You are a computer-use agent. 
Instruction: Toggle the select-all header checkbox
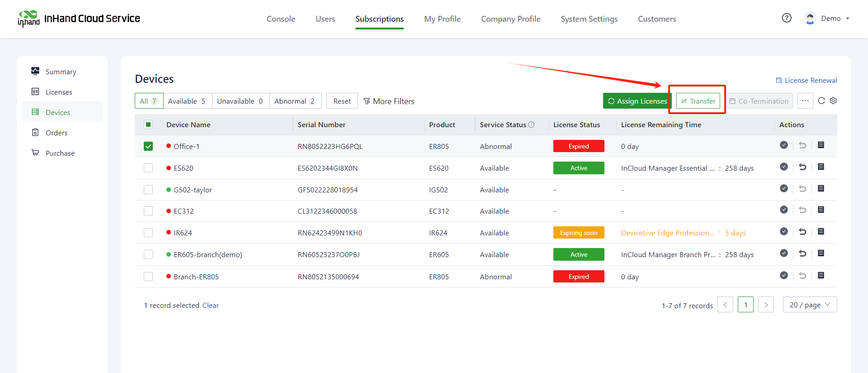click(148, 124)
